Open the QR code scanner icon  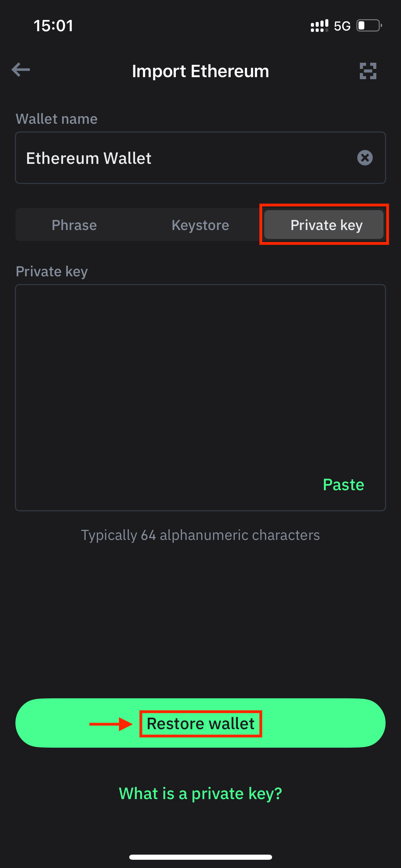point(368,71)
